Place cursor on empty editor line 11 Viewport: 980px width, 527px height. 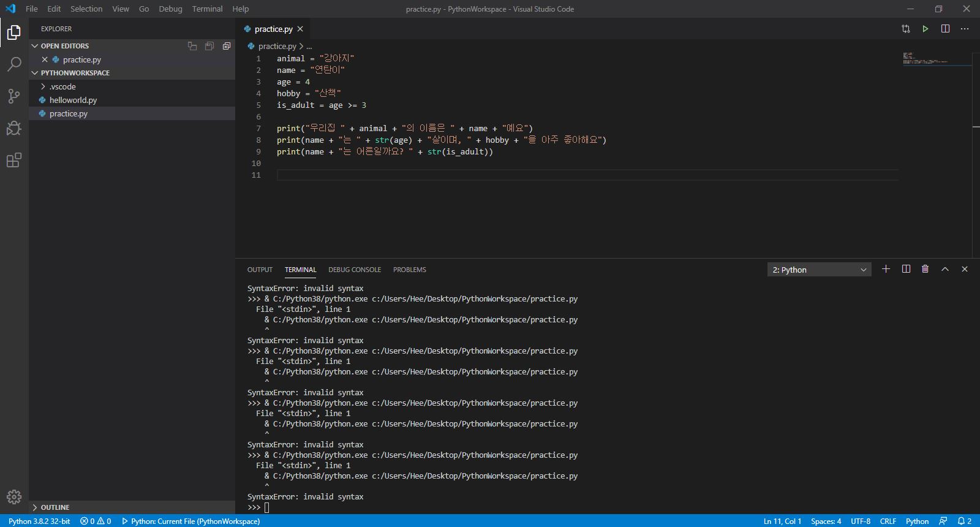(587, 175)
